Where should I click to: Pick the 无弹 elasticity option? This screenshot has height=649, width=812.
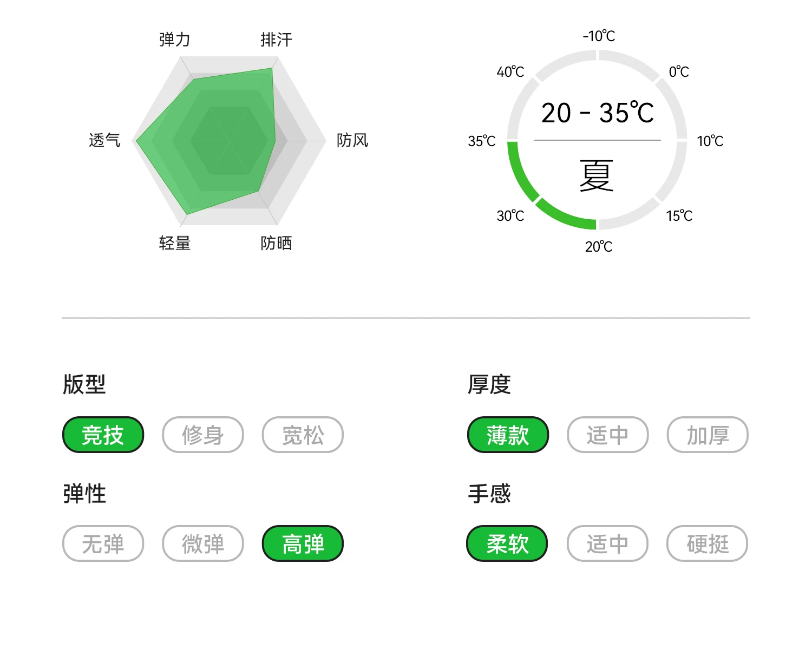click(103, 543)
